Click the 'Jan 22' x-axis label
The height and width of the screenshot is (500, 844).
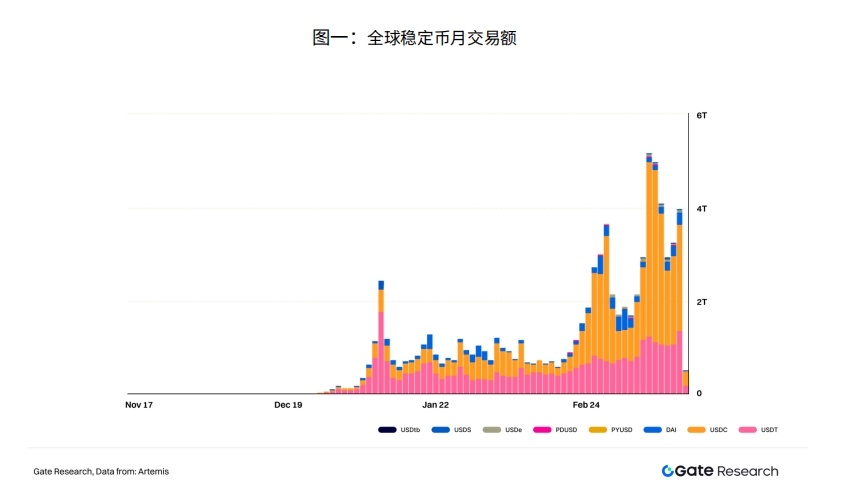tap(435, 405)
